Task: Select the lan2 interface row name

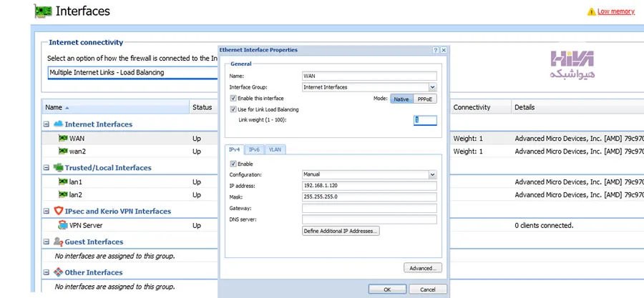Action: click(x=76, y=194)
